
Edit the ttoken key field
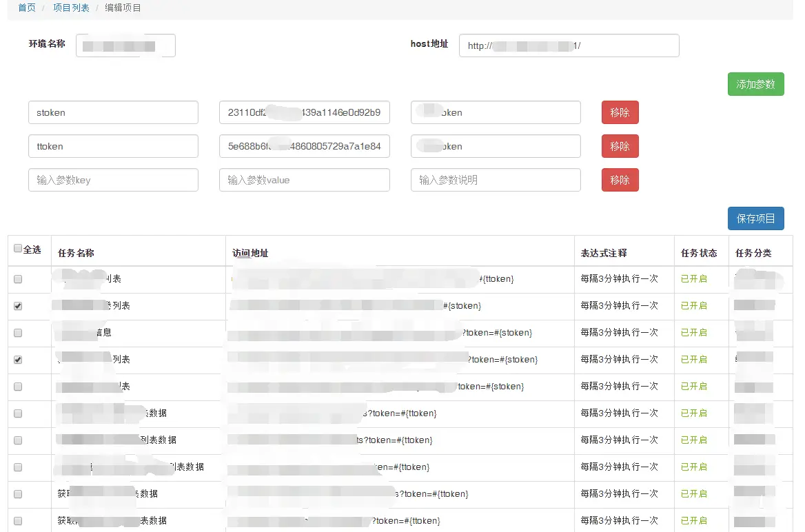click(x=114, y=146)
